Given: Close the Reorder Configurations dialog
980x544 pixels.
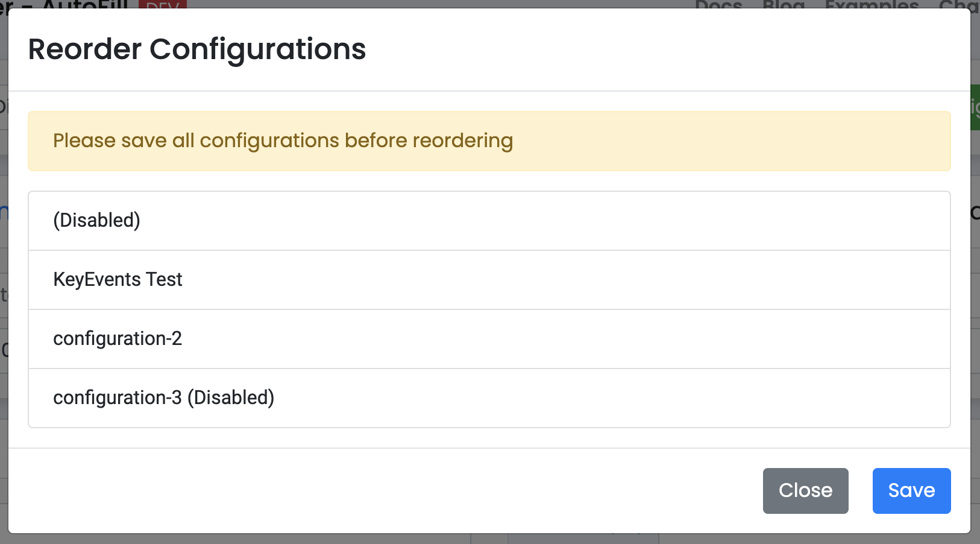Looking at the screenshot, I should pyautogui.click(x=805, y=490).
